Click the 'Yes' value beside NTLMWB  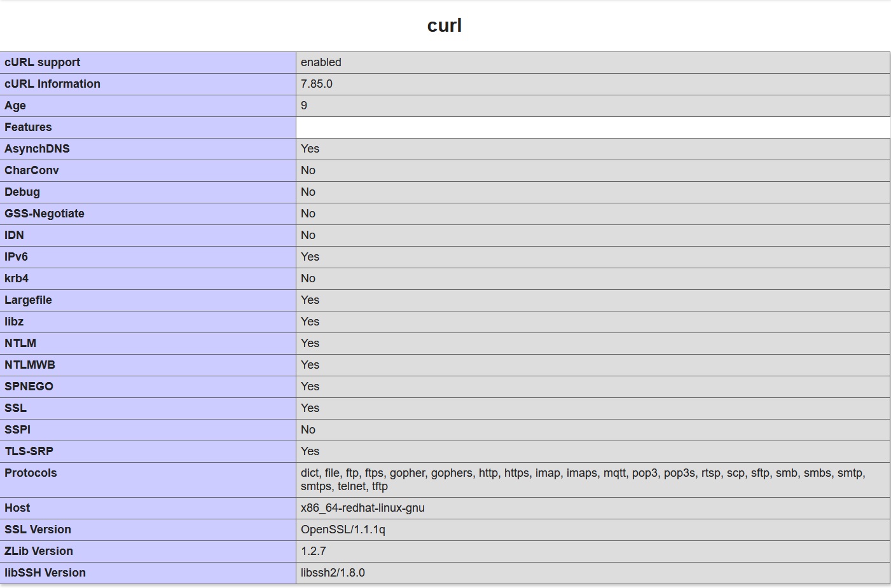click(310, 365)
